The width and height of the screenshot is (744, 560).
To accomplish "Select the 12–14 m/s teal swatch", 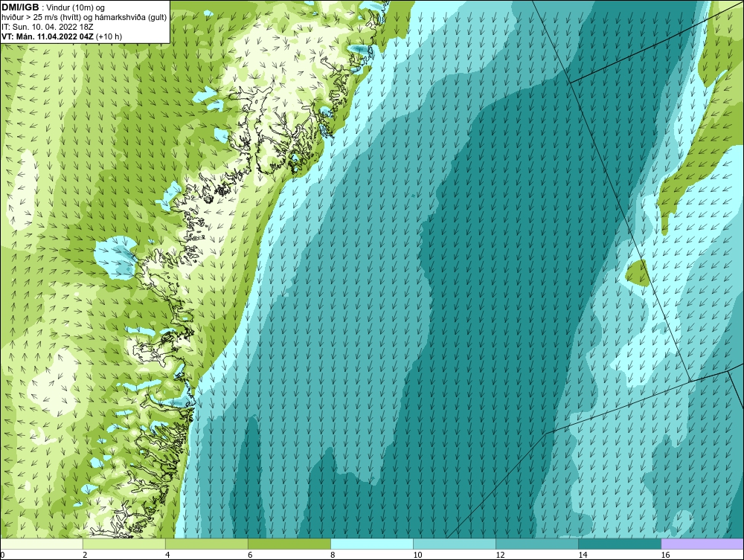I will (x=537, y=544).
